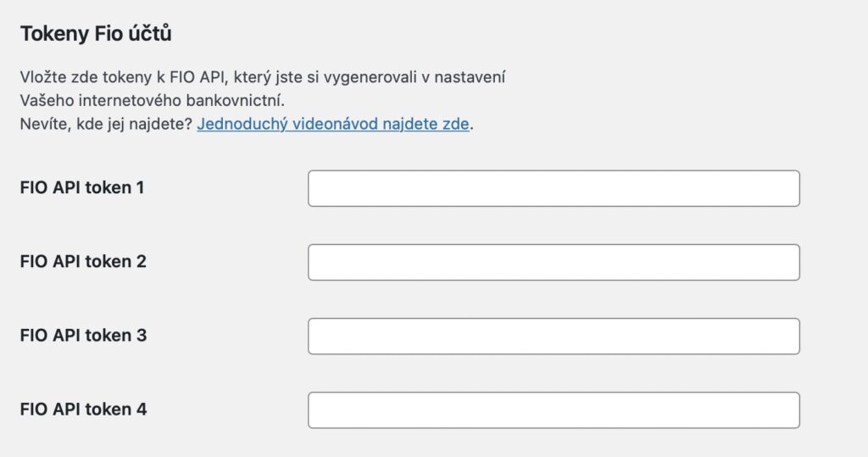Viewport: 868px width, 457px height.
Task: Click the 'FIO API token 2' label
Action: click(83, 261)
